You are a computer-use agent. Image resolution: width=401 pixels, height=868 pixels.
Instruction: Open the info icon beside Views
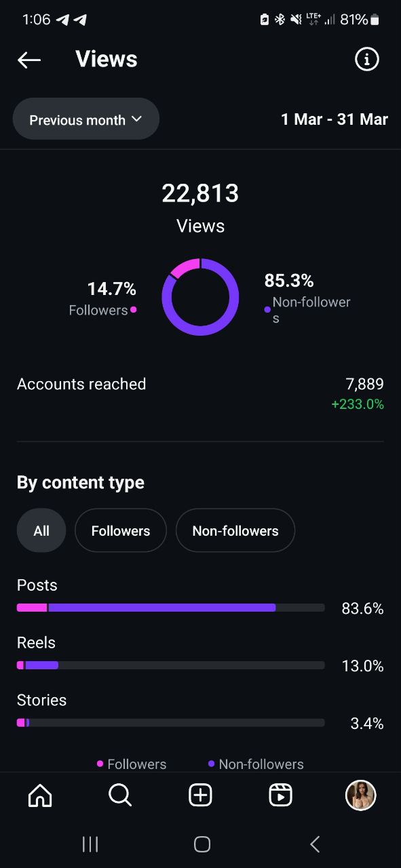367,60
